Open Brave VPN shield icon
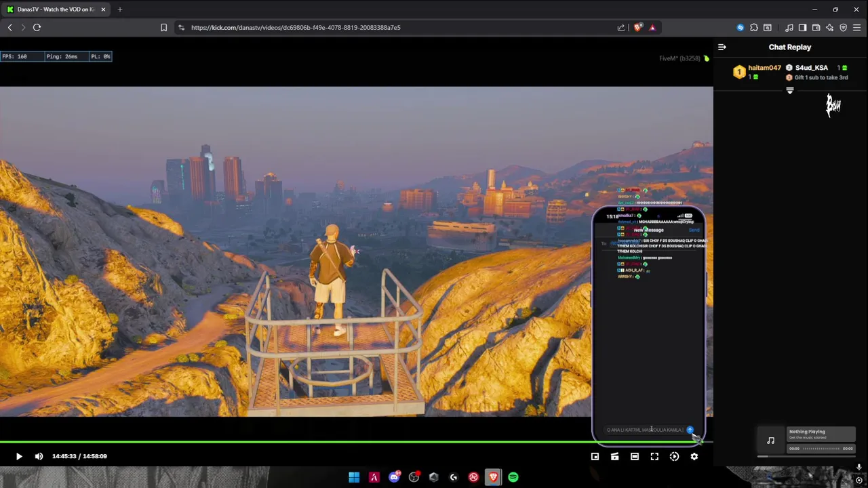 point(844,28)
